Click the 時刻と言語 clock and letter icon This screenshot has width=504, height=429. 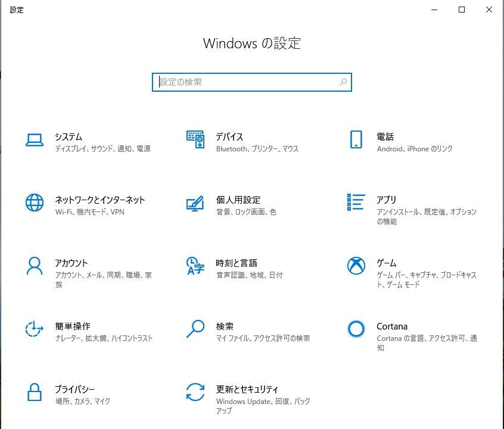[195, 266]
